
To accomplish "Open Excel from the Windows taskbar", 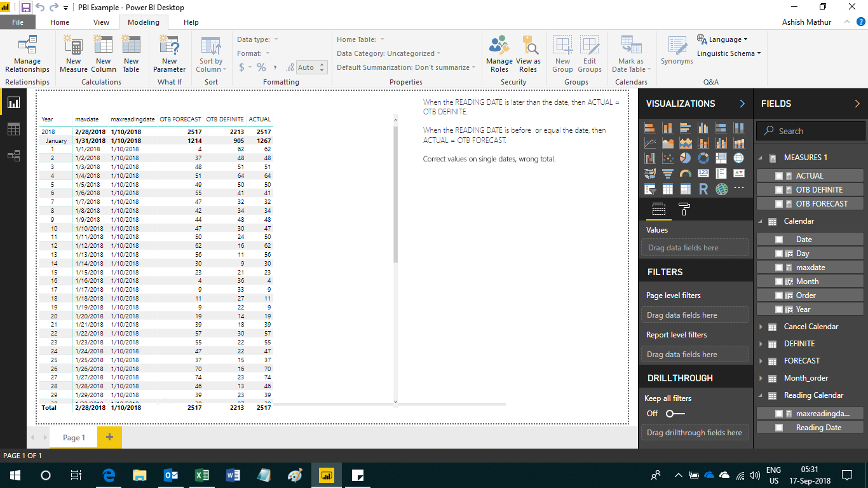I will [x=202, y=475].
